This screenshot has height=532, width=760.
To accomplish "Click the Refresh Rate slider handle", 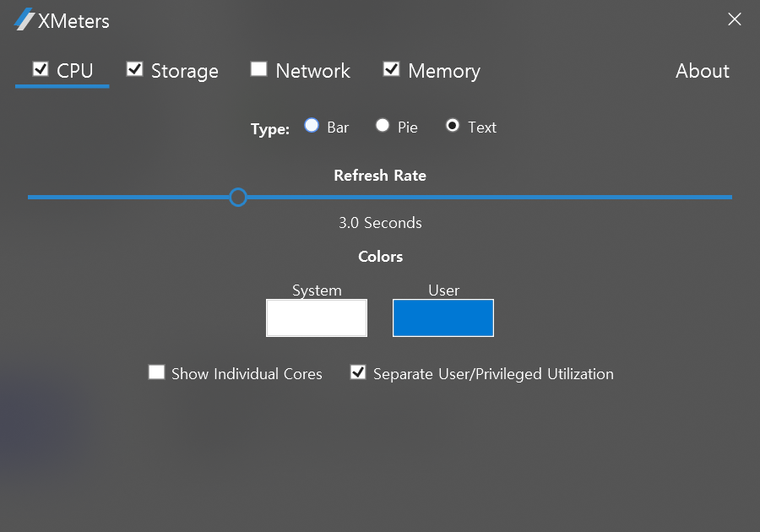I will (x=238, y=198).
